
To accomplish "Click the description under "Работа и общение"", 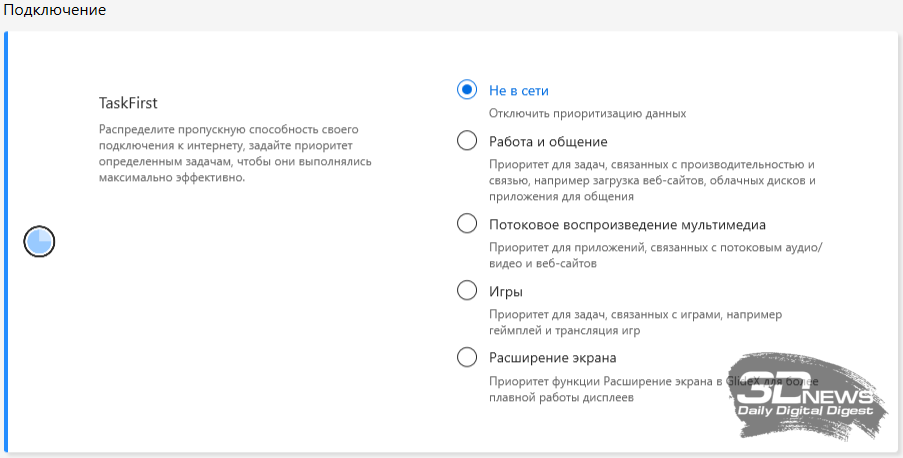I will 652,181.
